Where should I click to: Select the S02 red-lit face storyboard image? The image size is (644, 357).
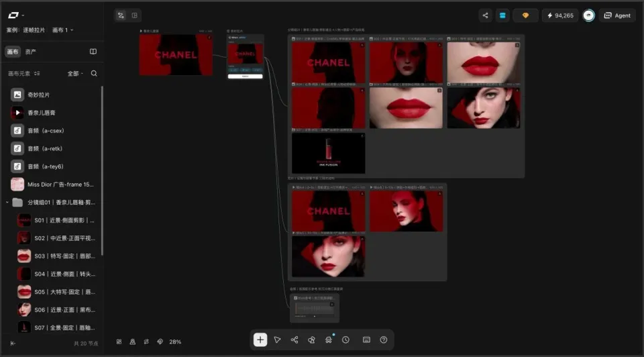(407, 62)
